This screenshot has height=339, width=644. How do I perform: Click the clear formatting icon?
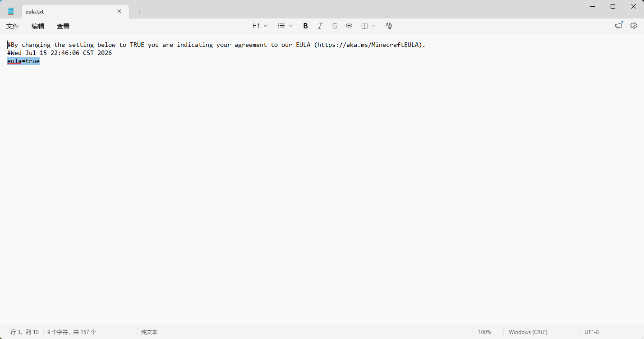click(388, 26)
